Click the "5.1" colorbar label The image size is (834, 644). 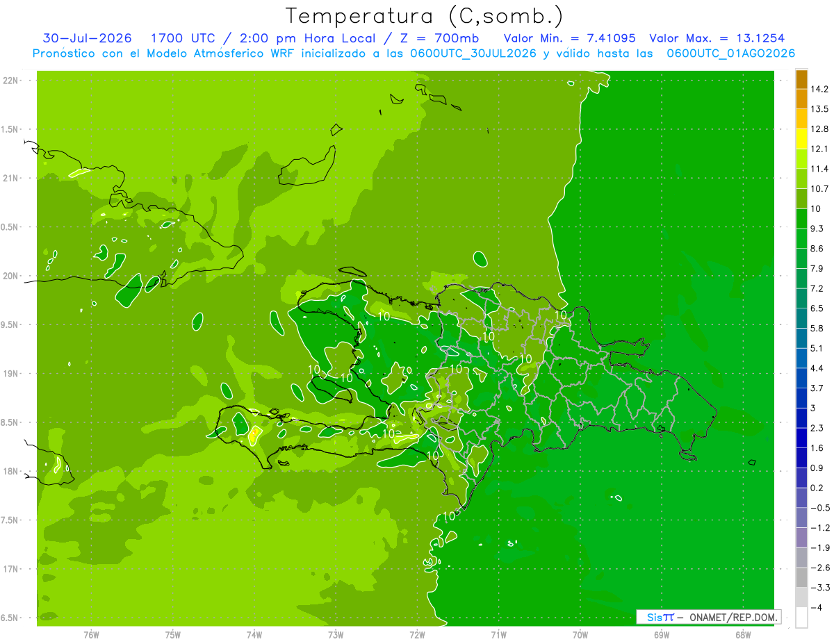tap(817, 348)
